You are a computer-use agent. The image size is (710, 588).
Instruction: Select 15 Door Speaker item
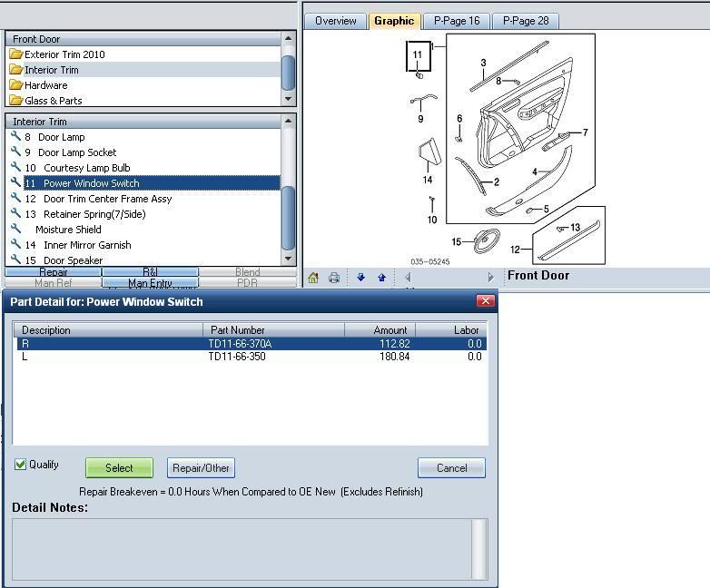pyautogui.click(x=64, y=260)
